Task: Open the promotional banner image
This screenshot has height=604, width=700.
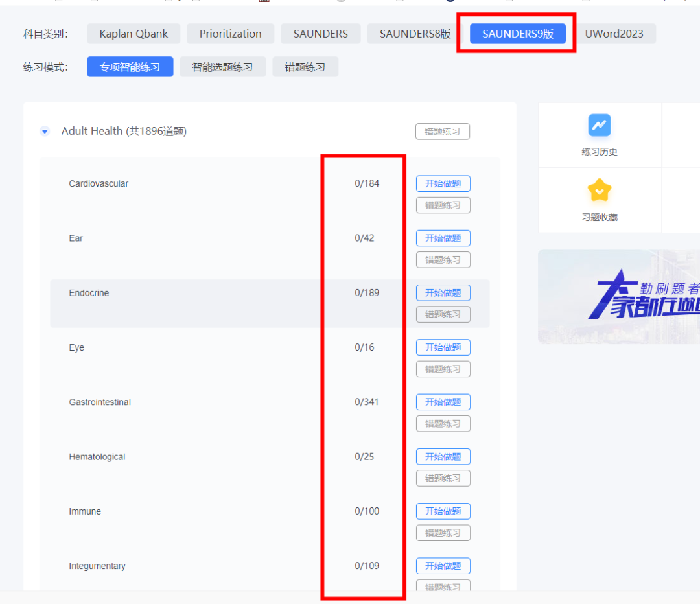Action: click(x=619, y=296)
